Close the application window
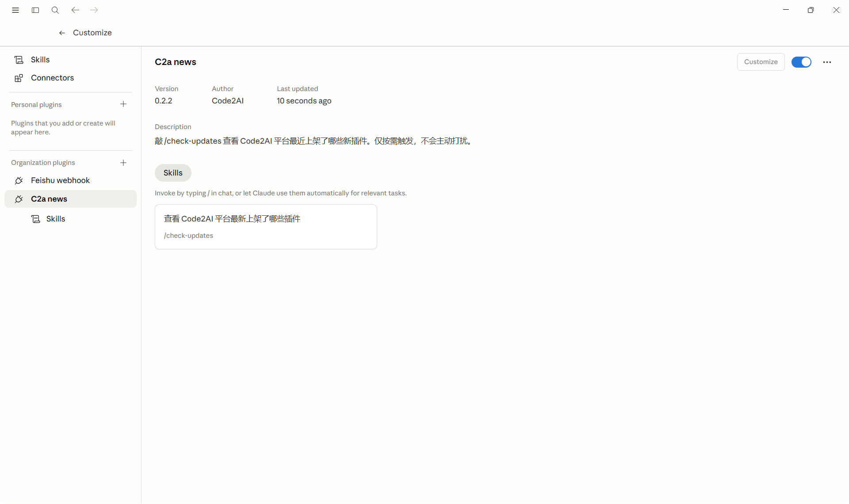The width and height of the screenshot is (849, 504). pos(836,10)
